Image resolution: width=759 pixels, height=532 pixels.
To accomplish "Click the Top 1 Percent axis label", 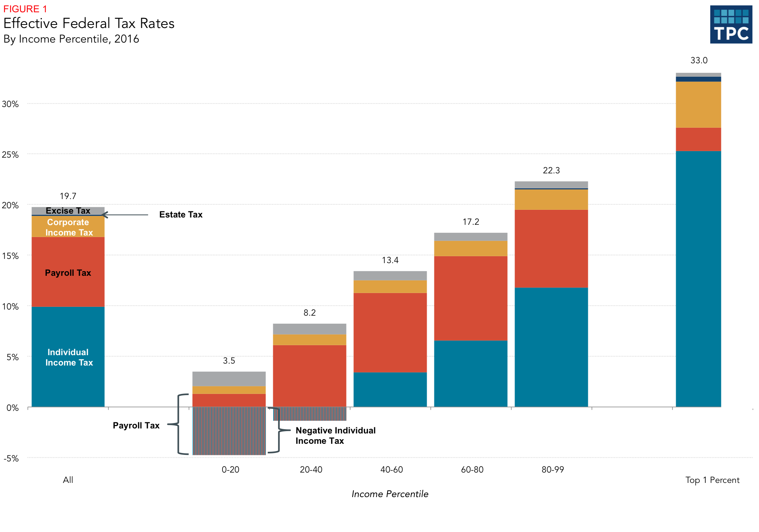I will (x=712, y=480).
